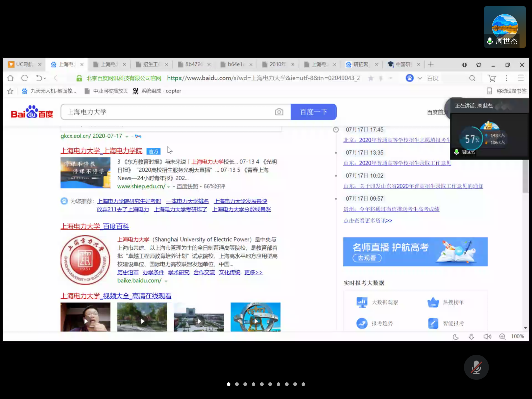Viewport: 532px width, 399px height.
Task: Open the shopping cart toolbar icon
Action: (x=491, y=78)
